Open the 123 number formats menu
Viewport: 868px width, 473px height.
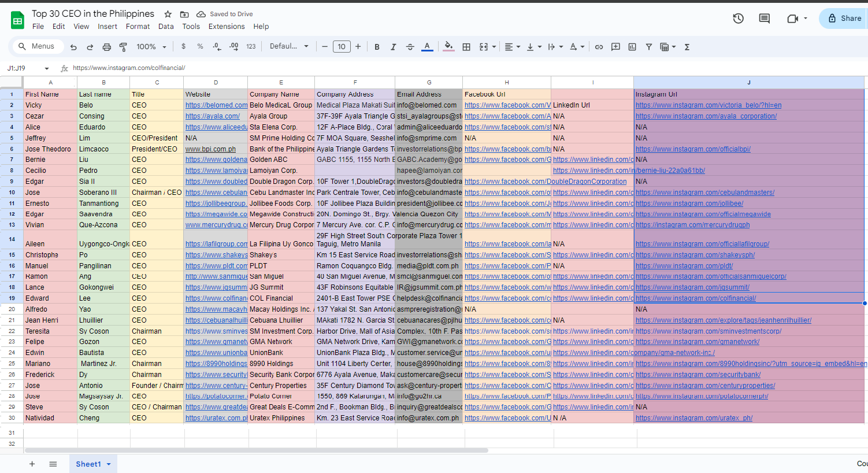251,47
